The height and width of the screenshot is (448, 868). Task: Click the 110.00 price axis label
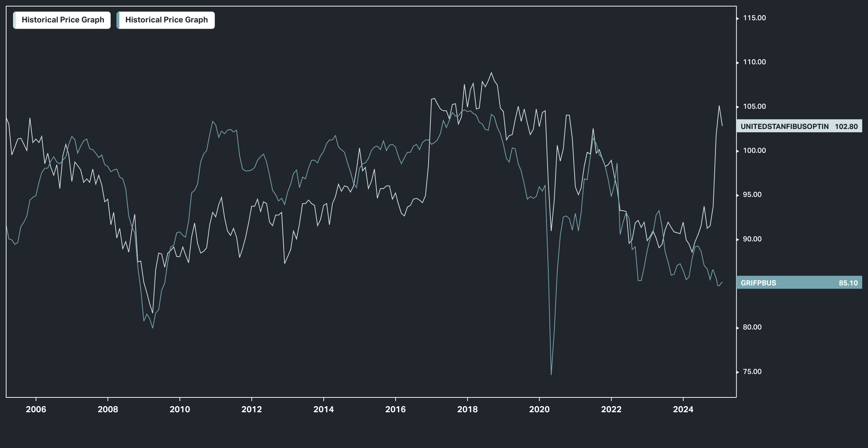[754, 62]
